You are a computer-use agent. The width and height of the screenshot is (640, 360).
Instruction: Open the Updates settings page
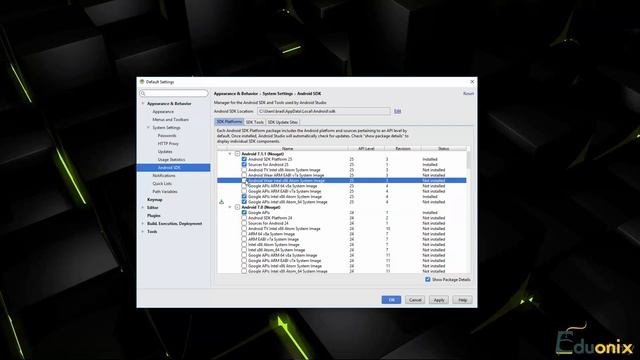coord(165,151)
